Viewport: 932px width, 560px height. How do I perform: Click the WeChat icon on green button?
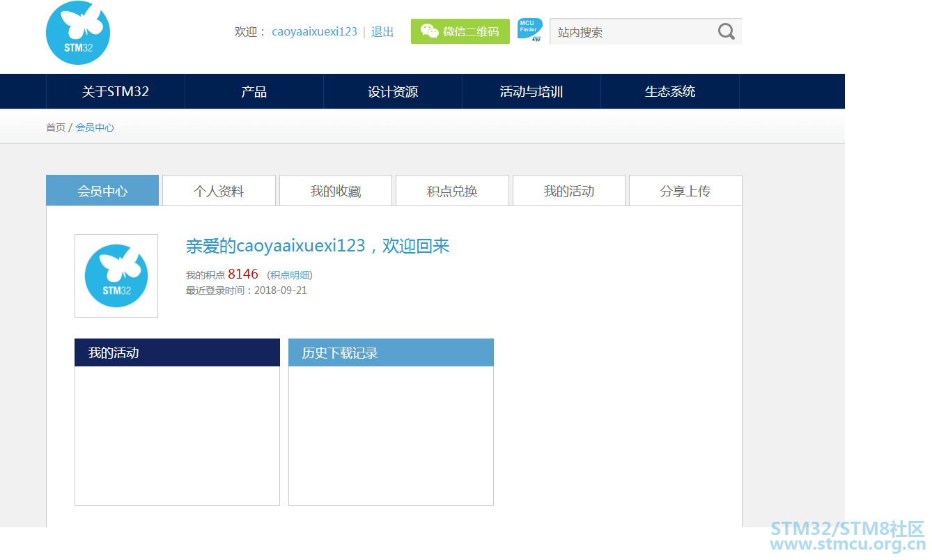pos(430,31)
